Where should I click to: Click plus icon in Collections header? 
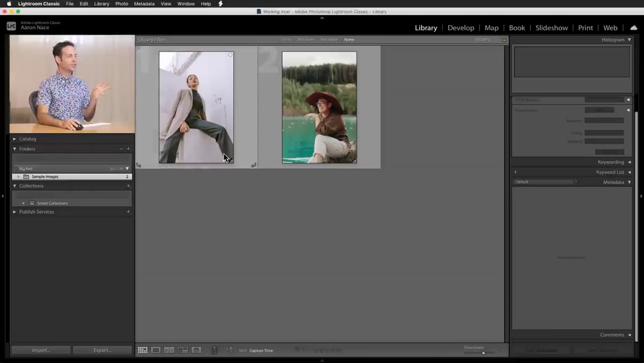pos(128,186)
